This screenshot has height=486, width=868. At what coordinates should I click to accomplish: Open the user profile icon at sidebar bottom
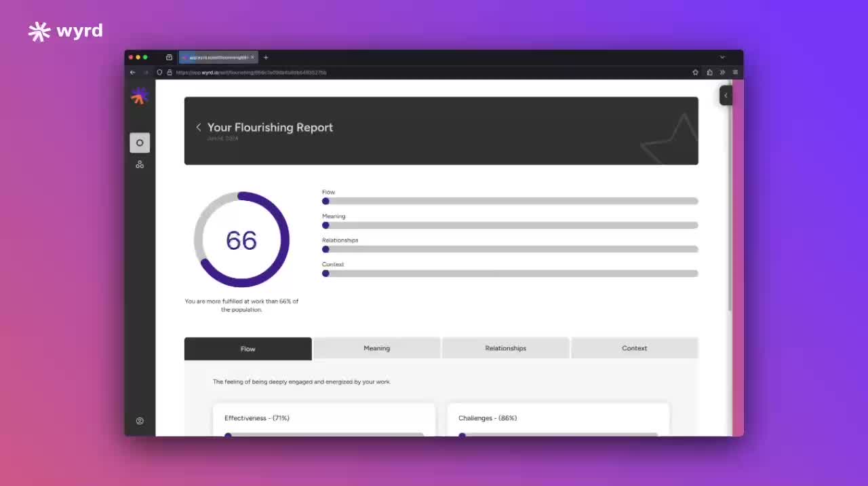click(140, 421)
